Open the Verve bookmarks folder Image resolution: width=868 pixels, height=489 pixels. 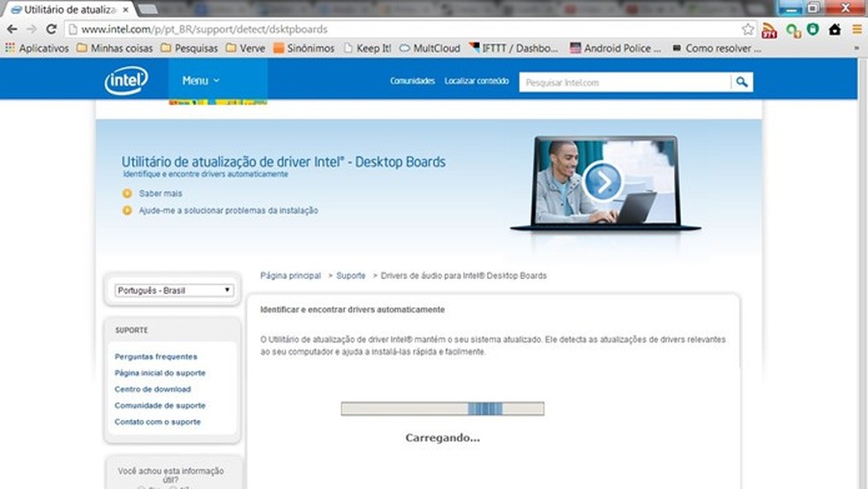[245, 49]
